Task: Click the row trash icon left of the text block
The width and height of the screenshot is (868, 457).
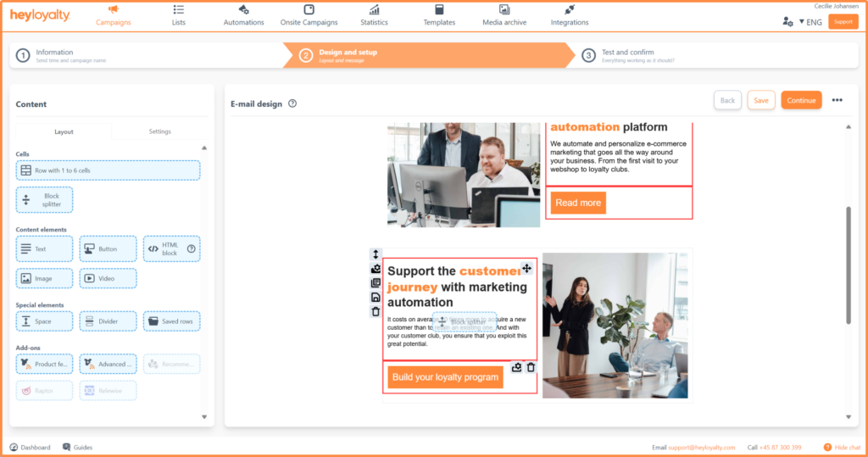Action: coord(376,312)
